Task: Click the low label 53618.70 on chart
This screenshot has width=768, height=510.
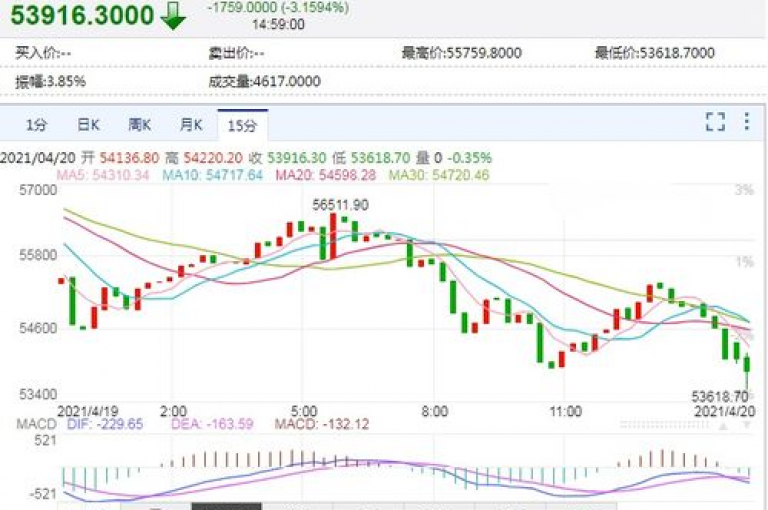Action: tap(720, 396)
